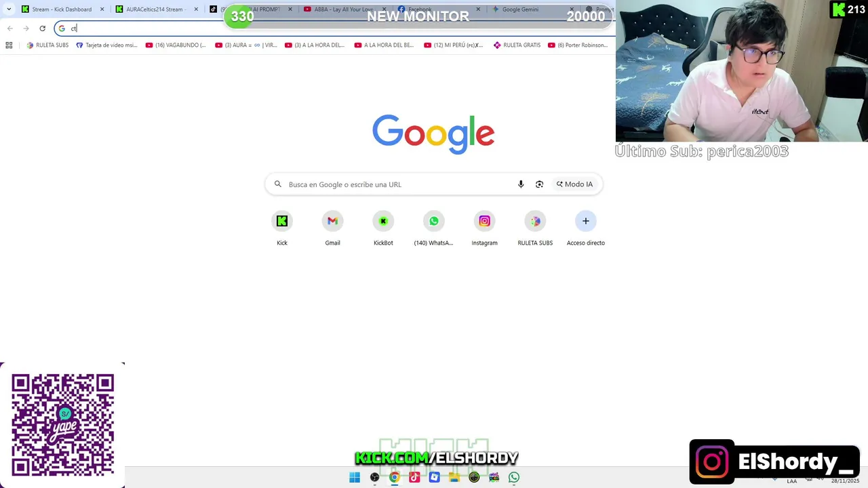The height and width of the screenshot is (488, 868).
Task: Reload the current page
Action: pyautogui.click(x=42, y=28)
